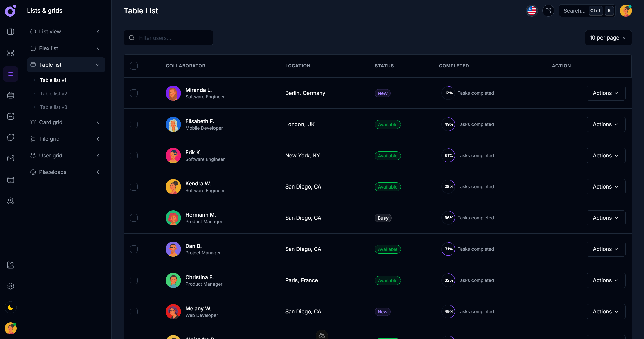Image resolution: width=644 pixels, height=339 pixels.
Task: Click the Search Ctrl K button
Action: (587, 11)
